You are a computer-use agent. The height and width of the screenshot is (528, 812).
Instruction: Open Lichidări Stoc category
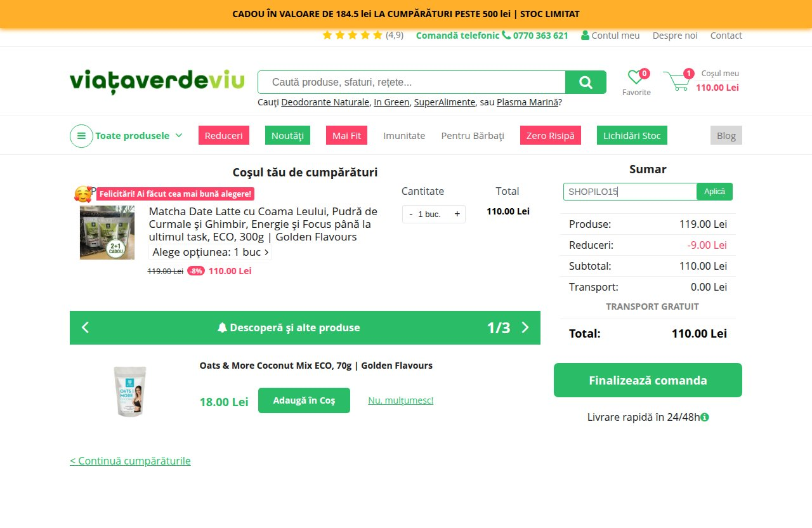(x=632, y=135)
